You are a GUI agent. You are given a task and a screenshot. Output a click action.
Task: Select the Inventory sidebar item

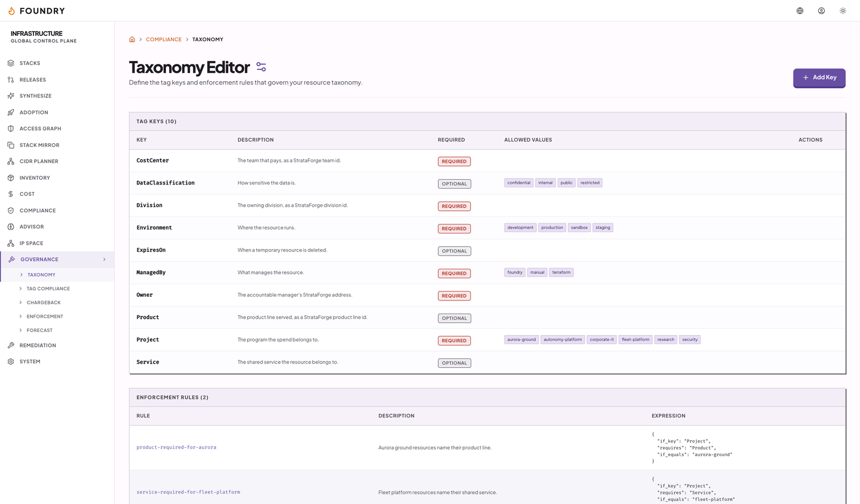[x=57, y=178]
